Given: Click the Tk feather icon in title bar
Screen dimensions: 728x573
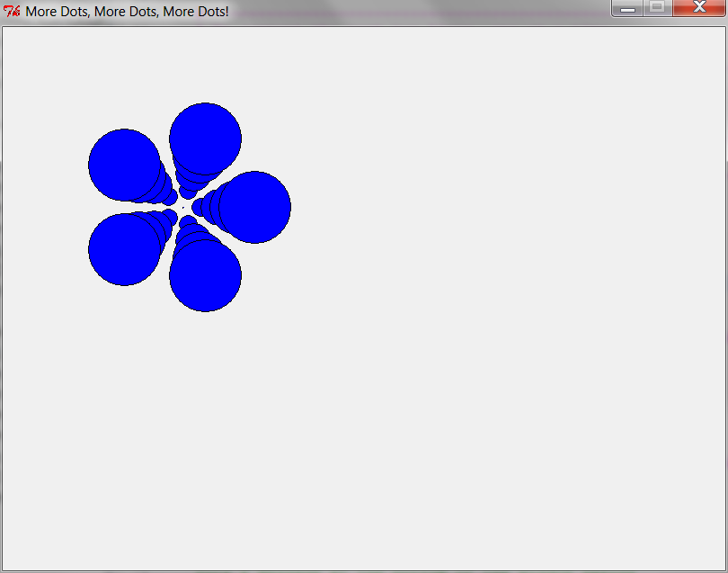Looking at the screenshot, I should point(12,12).
